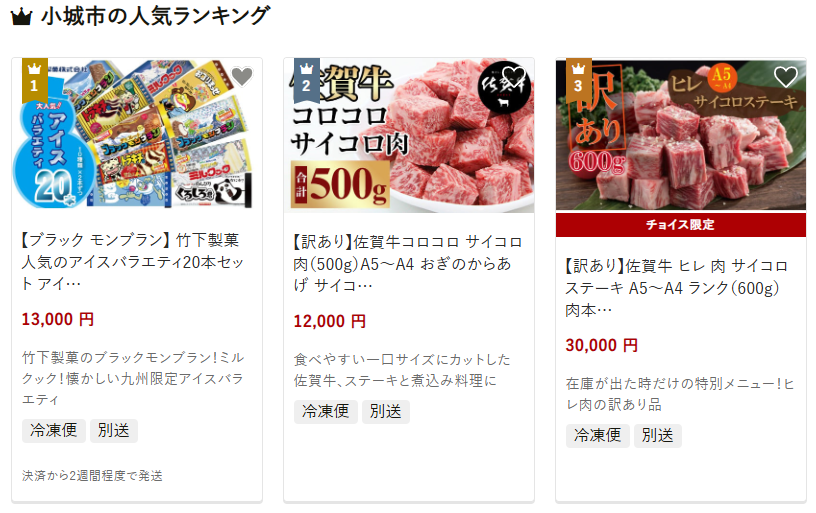Click the 小城市の人気ランキング heading

(156, 16)
